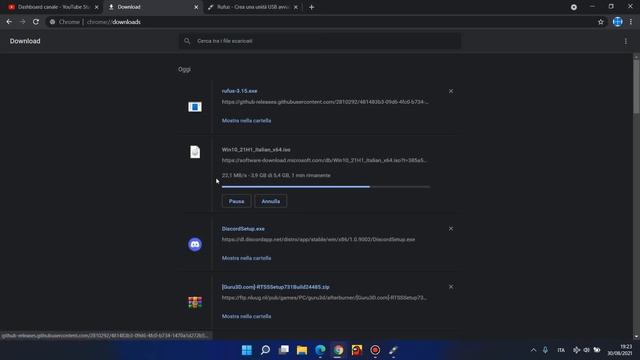Open a new browser tab
Screen dimensions: 640x360
click(311, 7)
